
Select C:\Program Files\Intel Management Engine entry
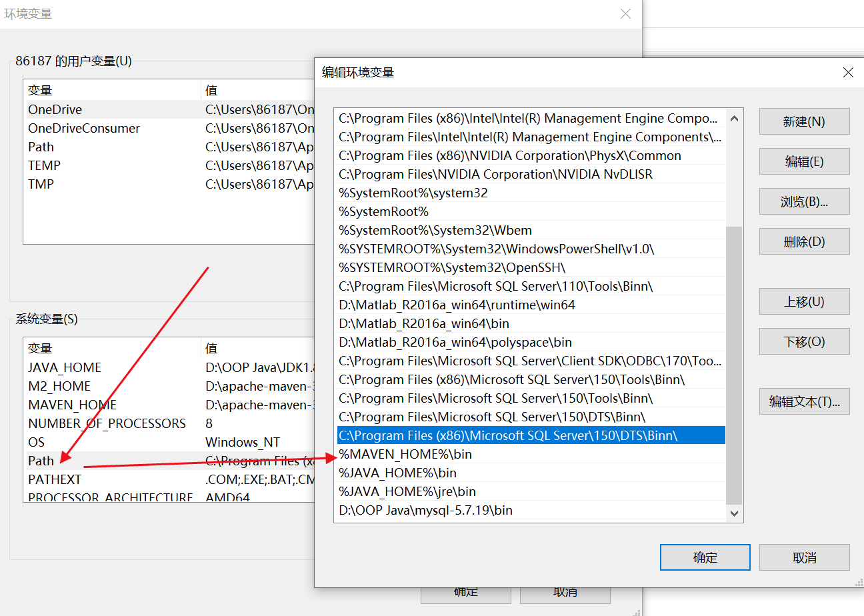coord(531,137)
